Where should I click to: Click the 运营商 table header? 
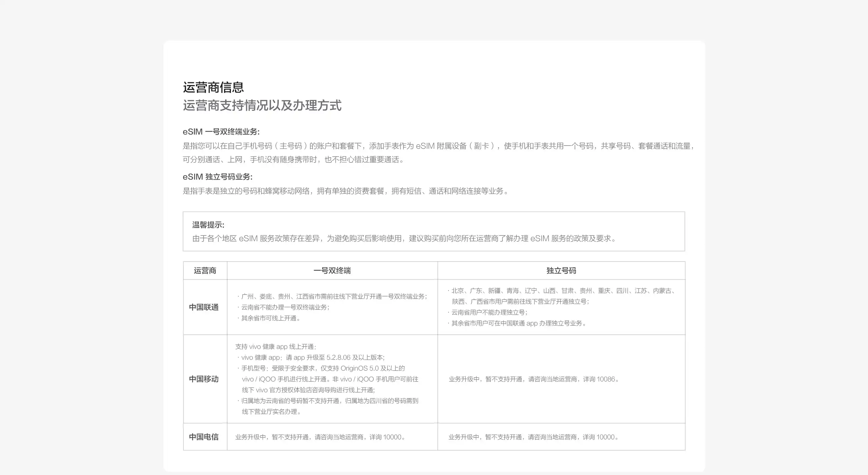pos(205,271)
